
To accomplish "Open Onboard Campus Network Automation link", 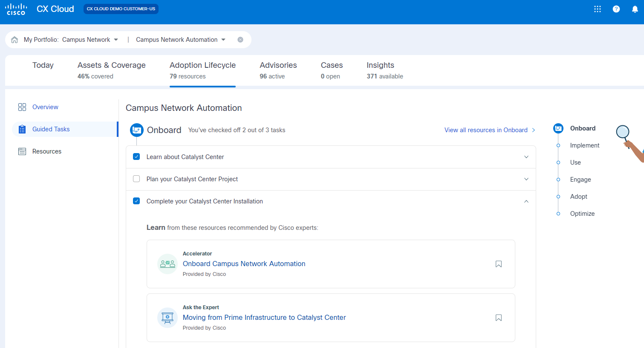I will (x=244, y=264).
